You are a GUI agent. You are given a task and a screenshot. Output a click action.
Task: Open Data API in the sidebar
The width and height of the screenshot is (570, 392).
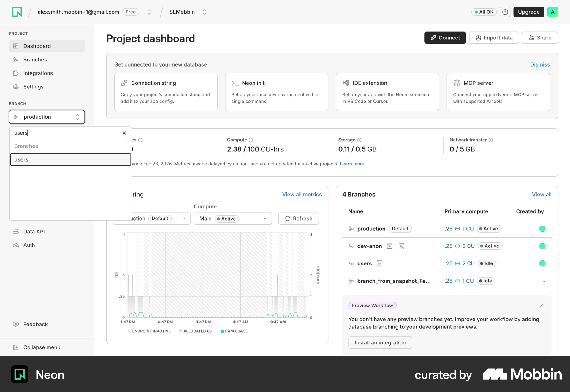[x=47, y=232]
